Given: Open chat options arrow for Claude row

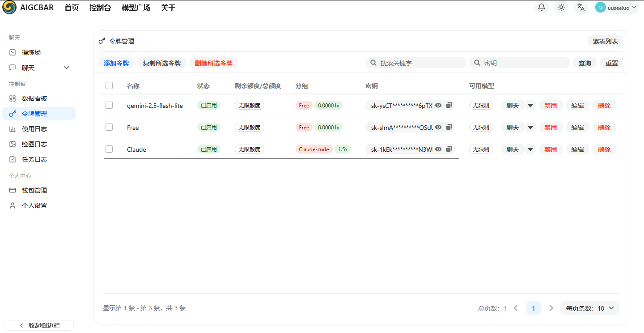Looking at the screenshot, I should [x=530, y=149].
